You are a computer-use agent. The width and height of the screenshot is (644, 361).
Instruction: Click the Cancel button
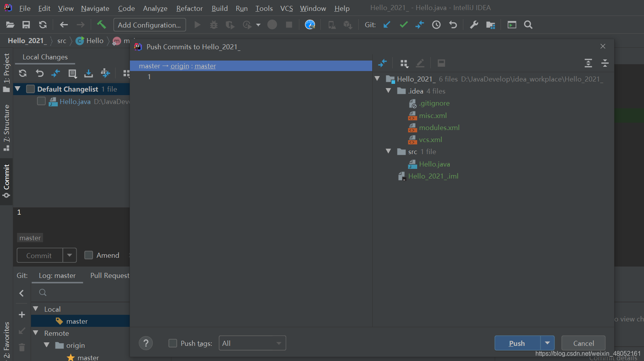tap(583, 343)
